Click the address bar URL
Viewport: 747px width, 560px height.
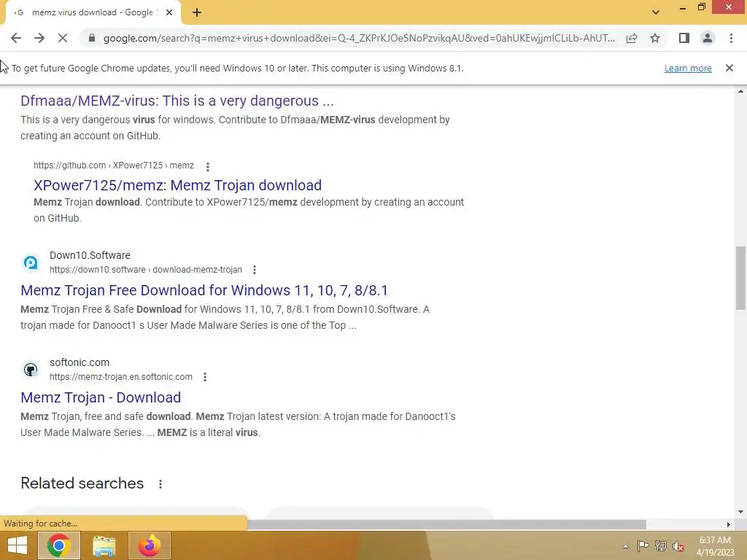pyautogui.click(x=359, y=38)
